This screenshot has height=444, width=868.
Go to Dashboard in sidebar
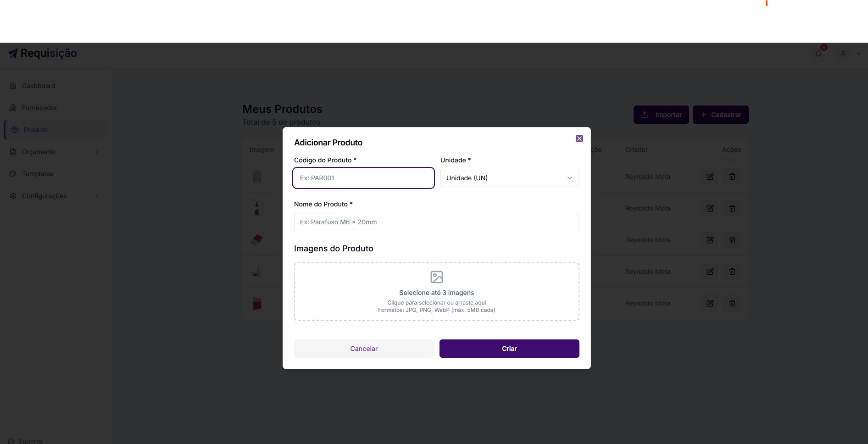tap(39, 86)
